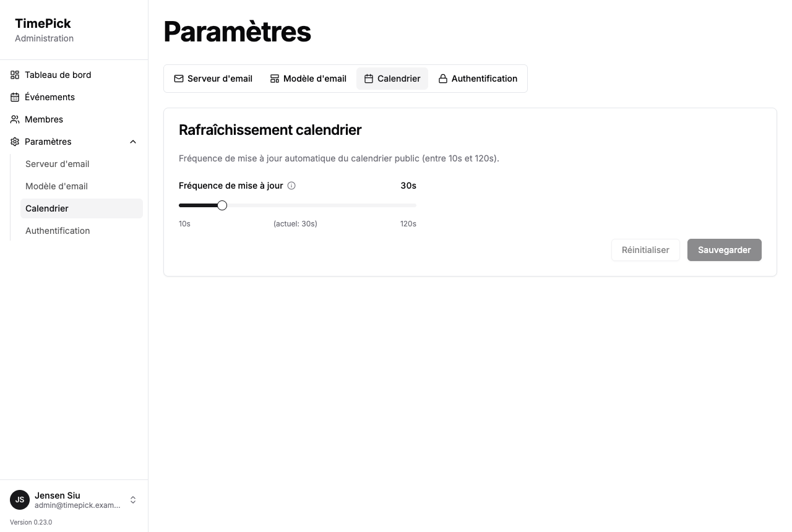Click the Sauvegarder button

725,250
